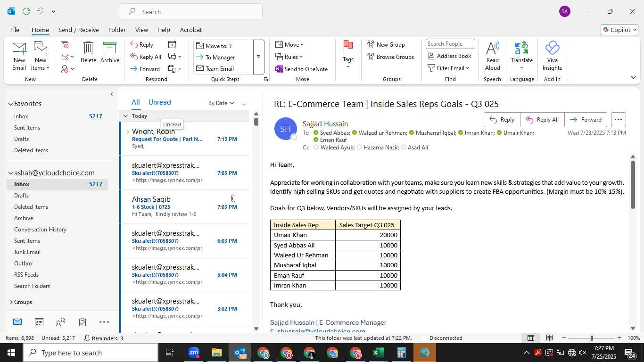Screen dimensions: 644x362
Task: Archive the selected message
Action: (x=110, y=52)
